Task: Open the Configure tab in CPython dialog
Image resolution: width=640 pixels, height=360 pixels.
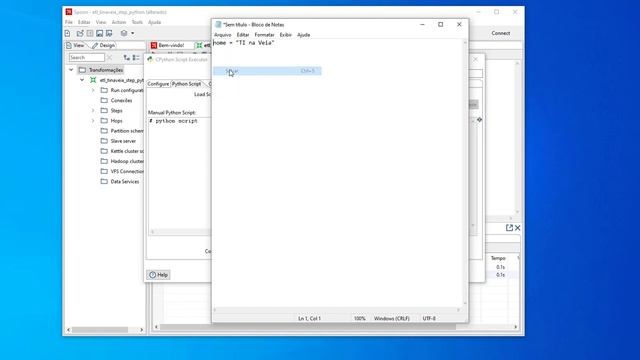Action: pos(158,84)
